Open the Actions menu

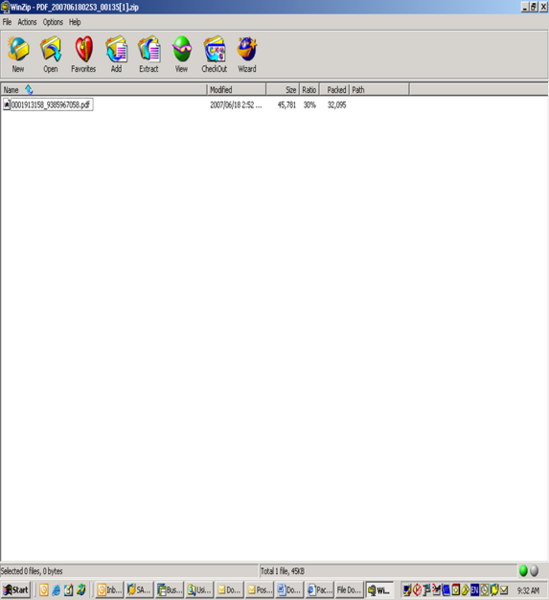[27, 22]
